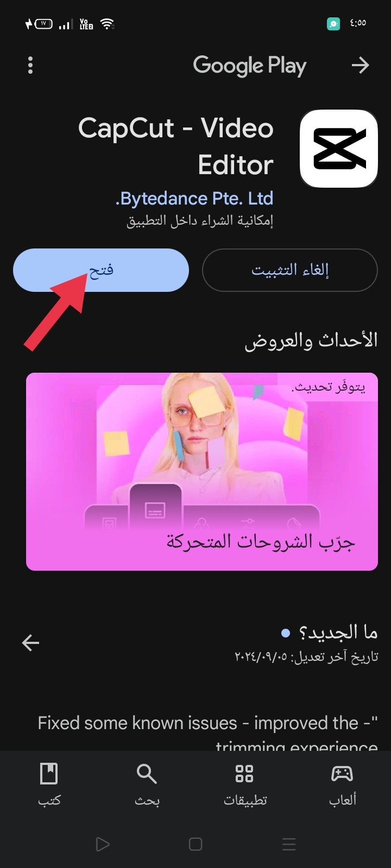This screenshot has height=868, width=391.
Task: Tap the إلغاء التثبيت uninstall button
Action: 290,270
